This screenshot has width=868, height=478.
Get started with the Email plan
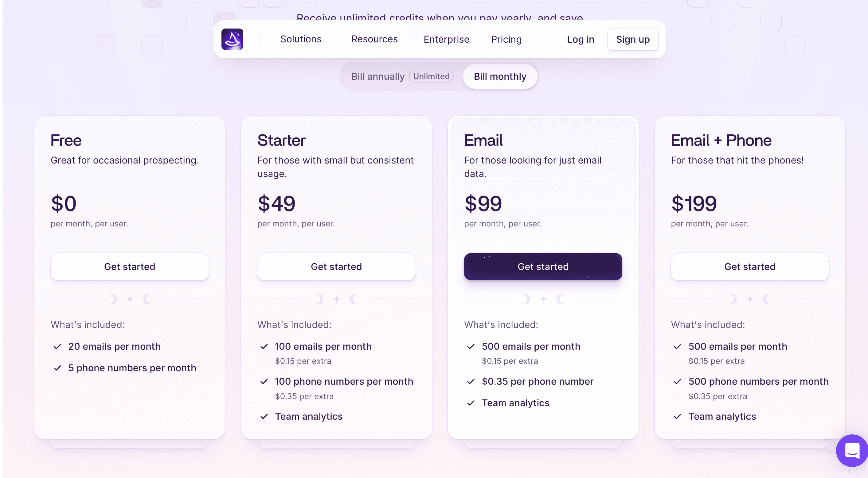[x=543, y=267]
